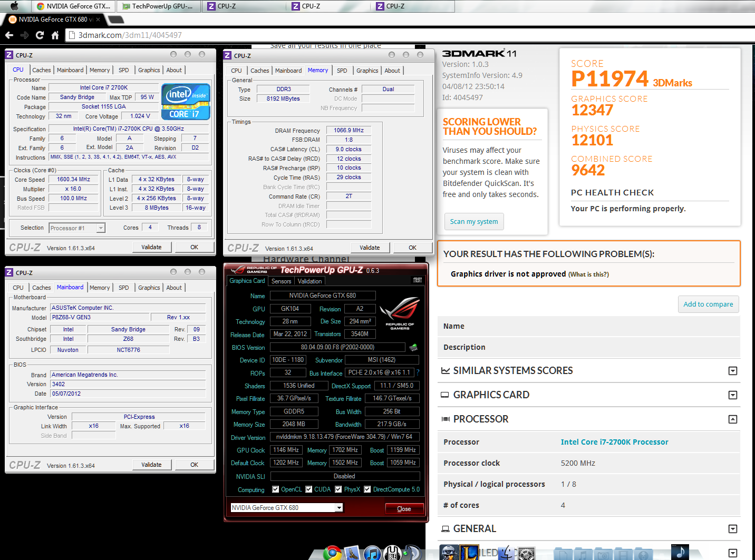
Task: Reload the page in the browser
Action: (x=40, y=35)
